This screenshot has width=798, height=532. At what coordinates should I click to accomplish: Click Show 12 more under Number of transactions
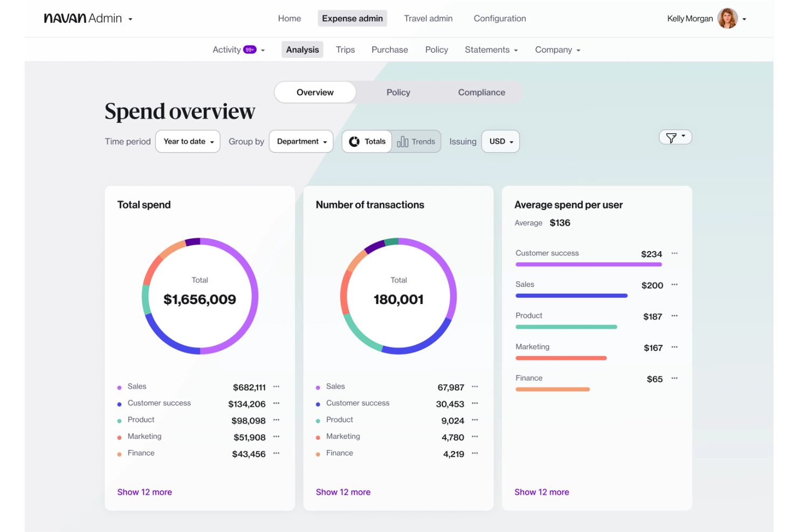click(x=343, y=492)
